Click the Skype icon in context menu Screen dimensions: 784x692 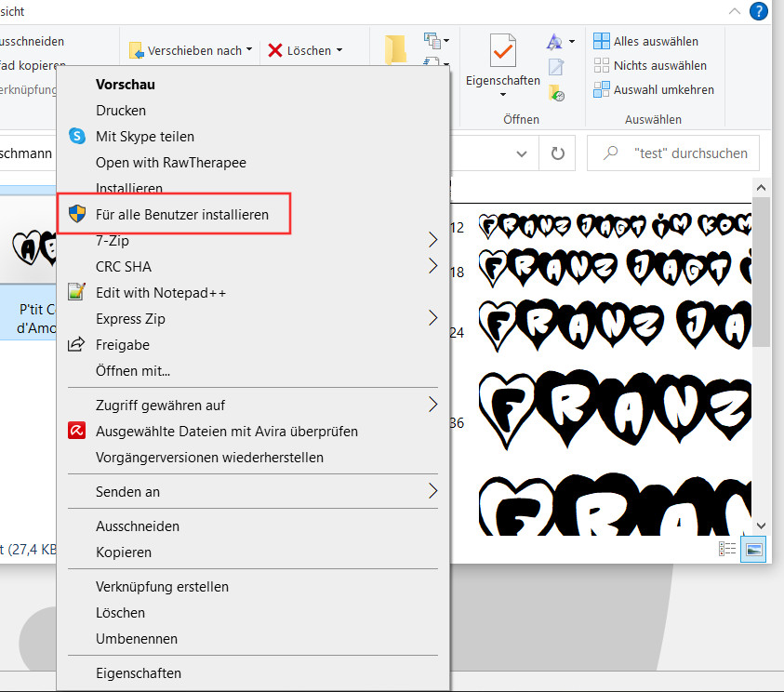[x=77, y=136]
